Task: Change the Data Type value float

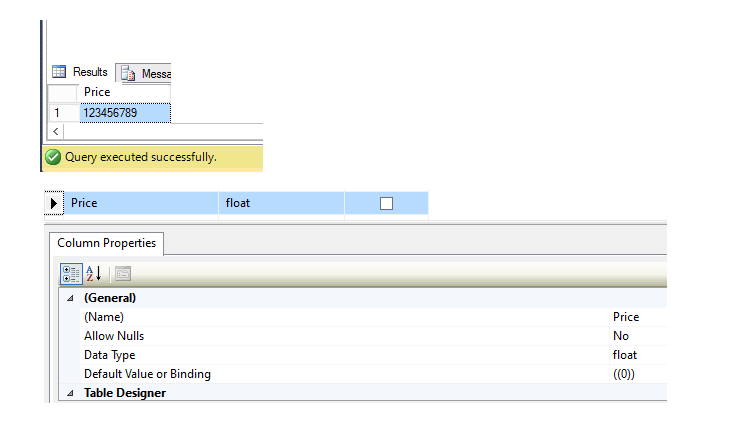Action: pos(638,355)
